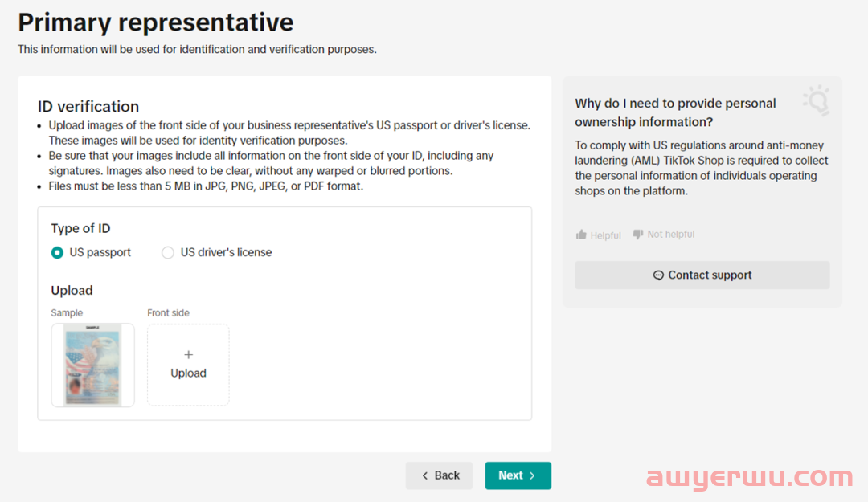Select the US driver's license radio button
The image size is (868, 502).
[x=168, y=252]
